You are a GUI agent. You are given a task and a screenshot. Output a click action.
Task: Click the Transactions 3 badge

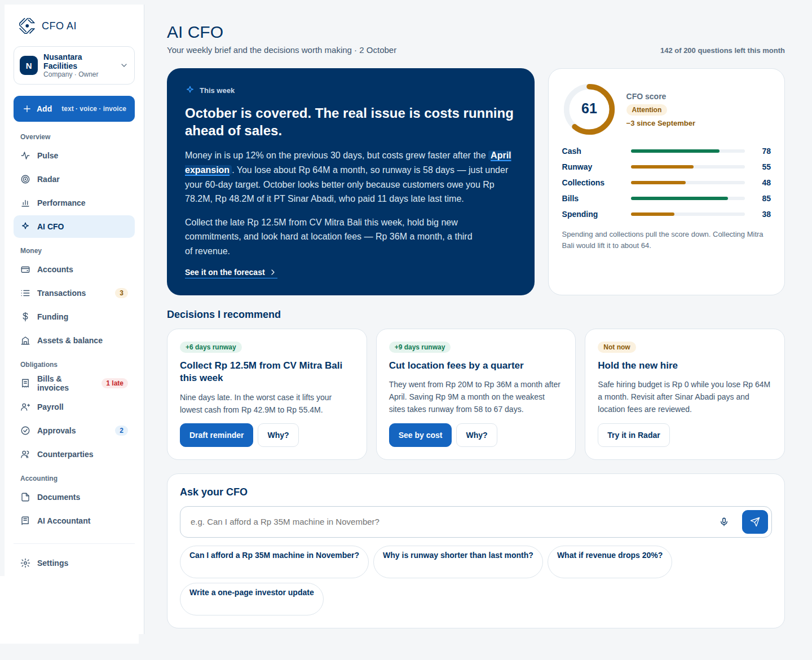tap(121, 293)
